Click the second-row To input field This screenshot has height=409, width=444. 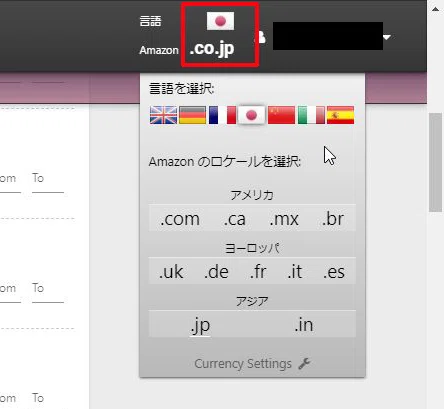(x=48, y=292)
